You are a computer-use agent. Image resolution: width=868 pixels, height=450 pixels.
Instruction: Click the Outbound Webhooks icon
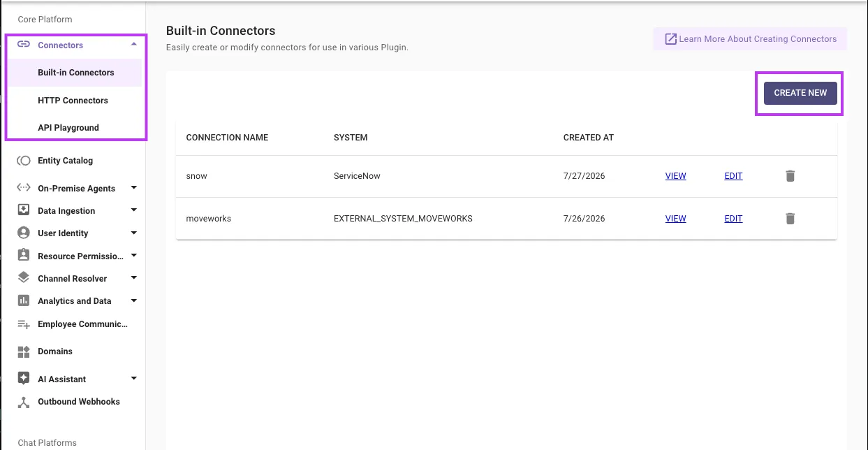24,402
